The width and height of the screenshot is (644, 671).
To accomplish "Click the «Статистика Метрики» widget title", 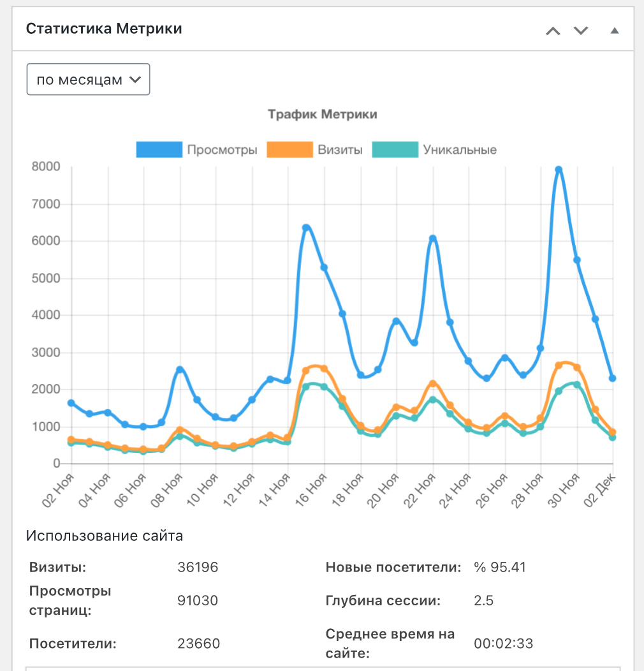I will tap(104, 29).
